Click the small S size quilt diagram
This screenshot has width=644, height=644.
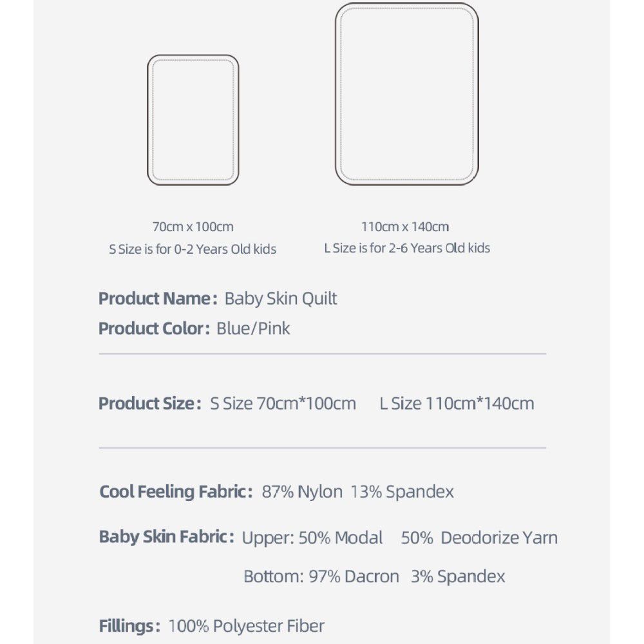193,120
